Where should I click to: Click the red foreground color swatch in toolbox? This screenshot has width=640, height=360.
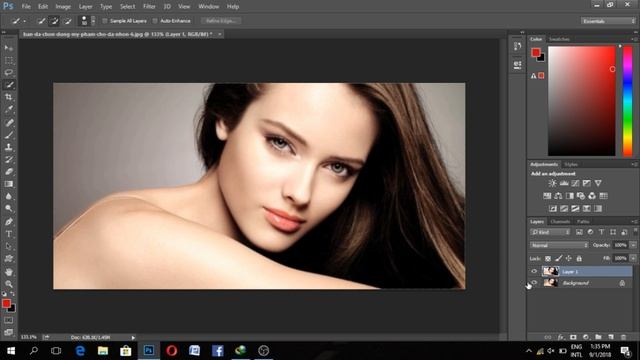click(6, 303)
